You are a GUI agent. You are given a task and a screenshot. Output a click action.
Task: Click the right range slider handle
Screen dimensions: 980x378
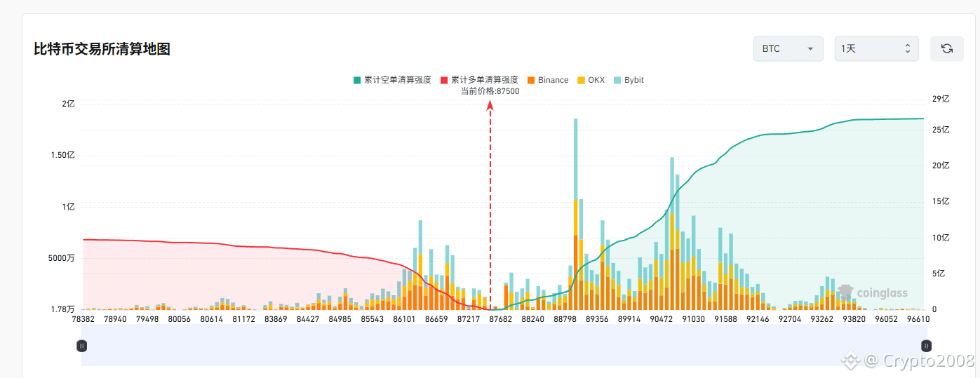[926, 345]
